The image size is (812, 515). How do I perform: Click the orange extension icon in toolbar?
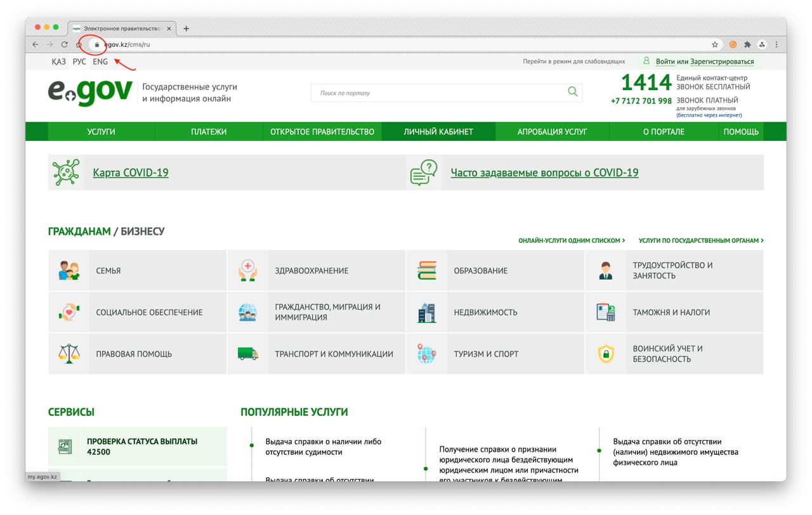click(733, 44)
